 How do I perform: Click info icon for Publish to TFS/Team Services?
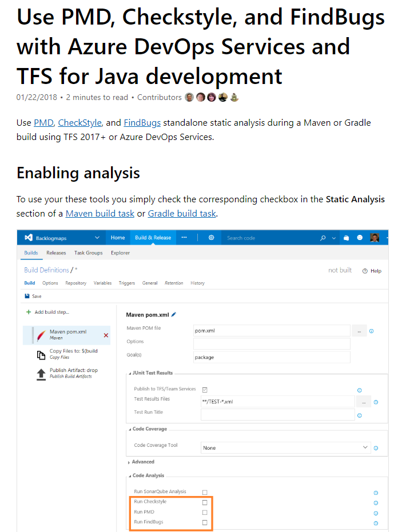pyautogui.click(x=360, y=390)
